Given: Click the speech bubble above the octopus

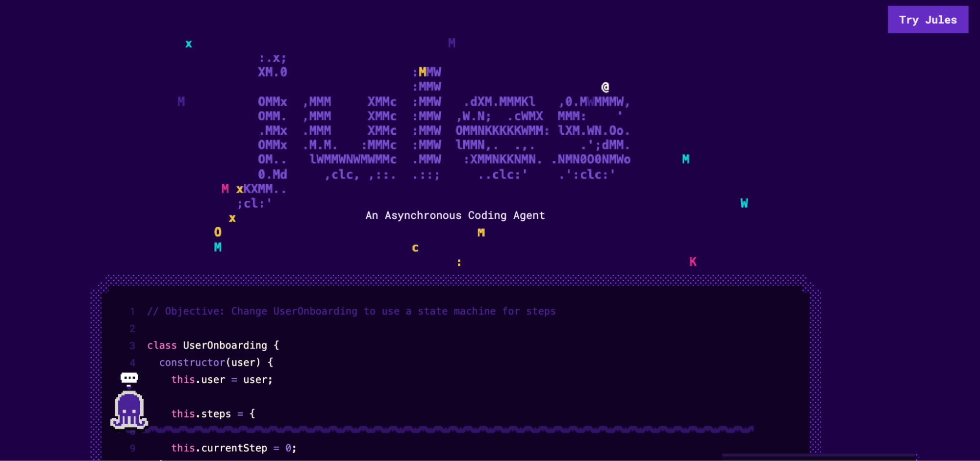Looking at the screenshot, I should tap(129, 378).
